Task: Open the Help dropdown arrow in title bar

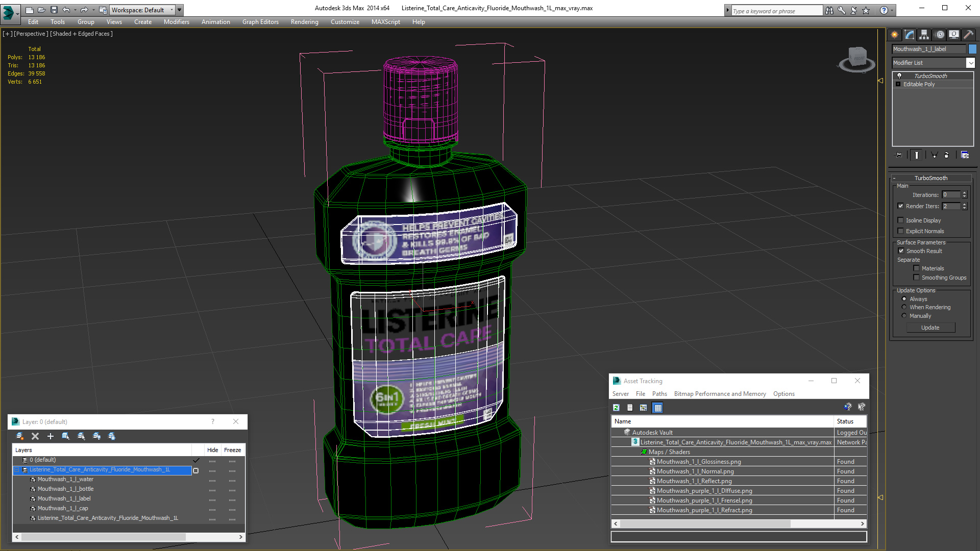Action: pos(892,10)
